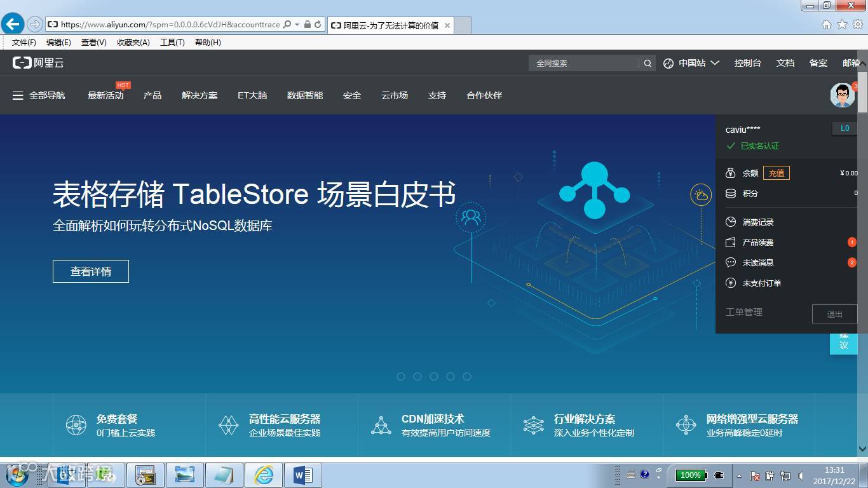Open the 文档 link in the header

tap(785, 63)
